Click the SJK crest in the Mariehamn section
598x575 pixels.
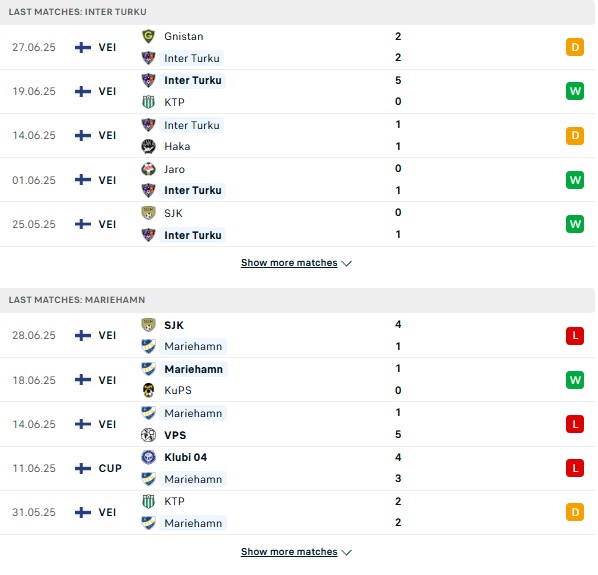tap(148, 325)
